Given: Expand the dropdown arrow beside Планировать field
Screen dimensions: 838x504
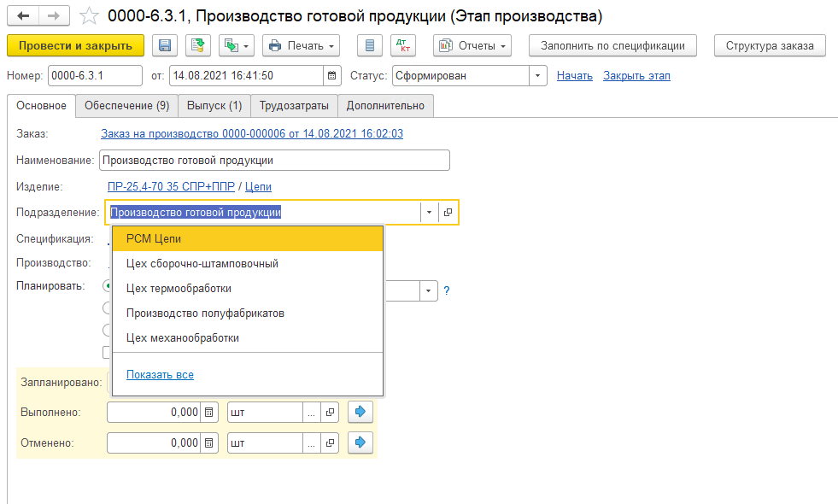Looking at the screenshot, I should (x=429, y=290).
